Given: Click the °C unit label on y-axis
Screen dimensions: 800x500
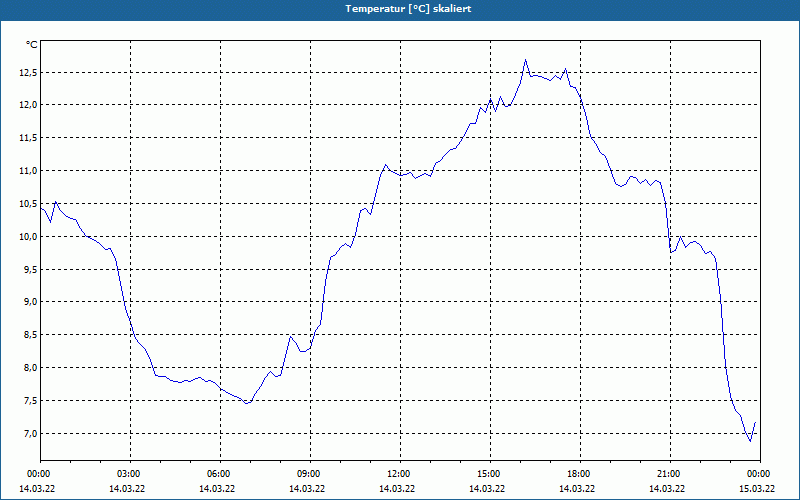Looking at the screenshot, I should 32,45.
